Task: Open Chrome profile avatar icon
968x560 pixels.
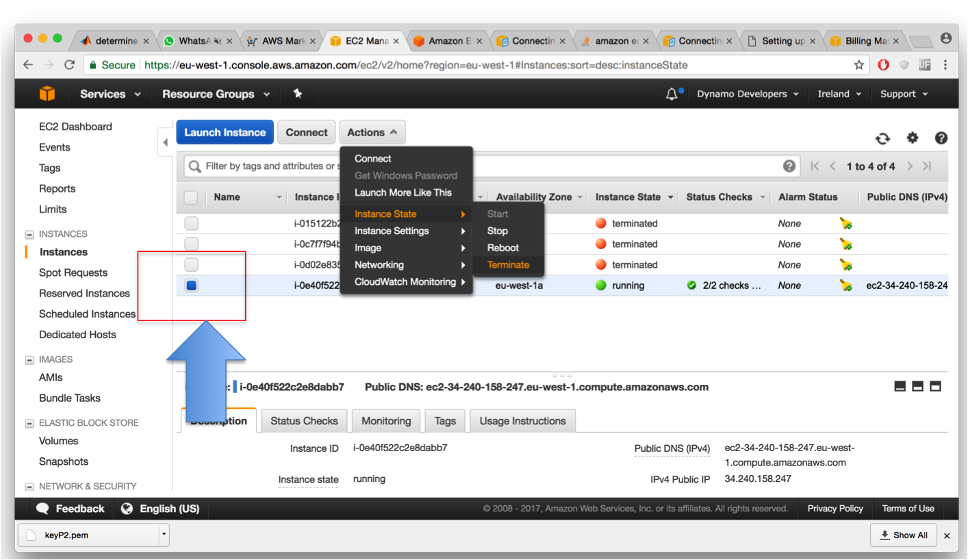Action: (x=946, y=39)
